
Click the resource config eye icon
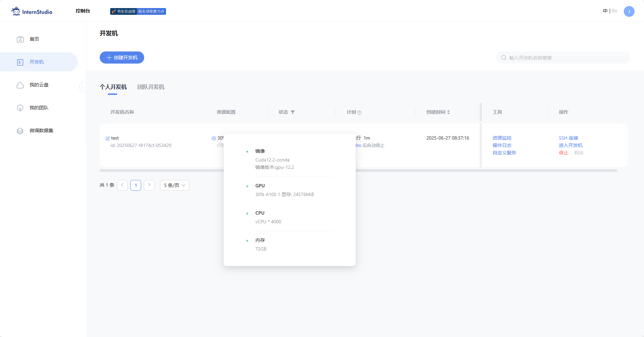point(214,138)
